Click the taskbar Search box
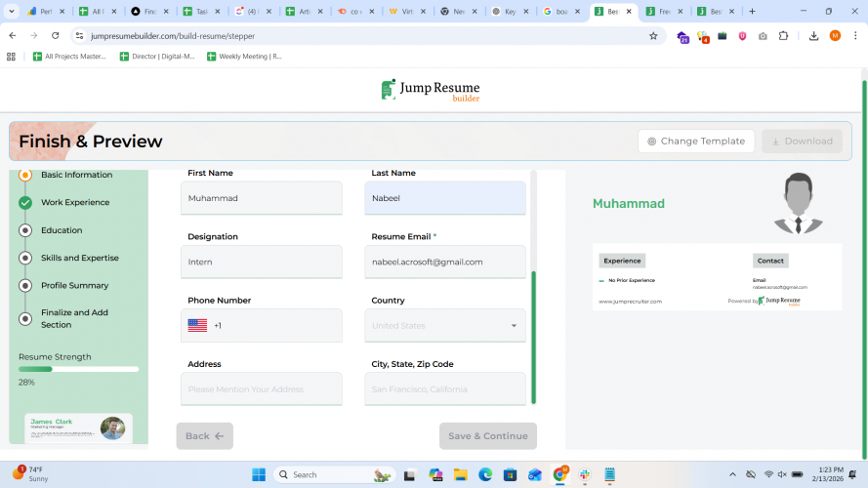This screenshot has width=868, height=488. click(x=334, y=474)
